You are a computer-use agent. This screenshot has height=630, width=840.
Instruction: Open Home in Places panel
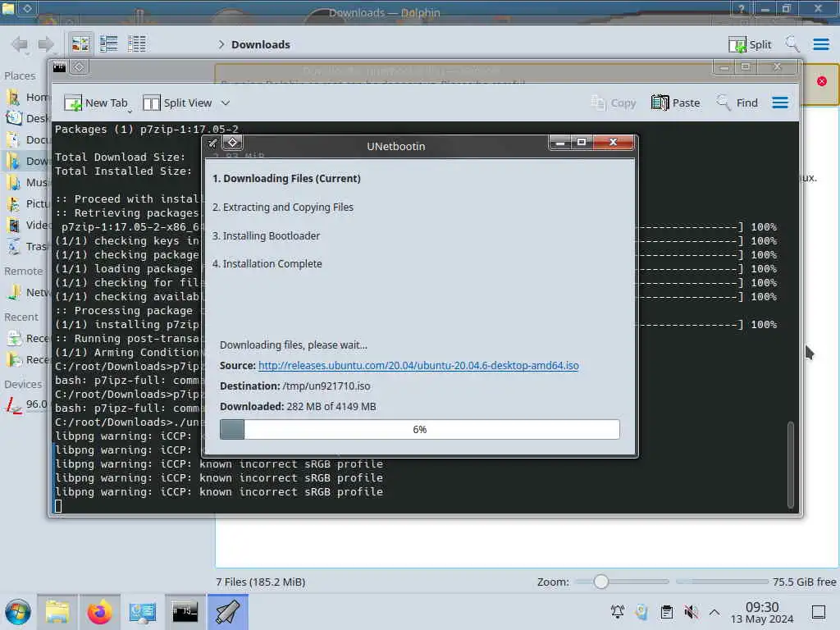(x=28, y=97)
